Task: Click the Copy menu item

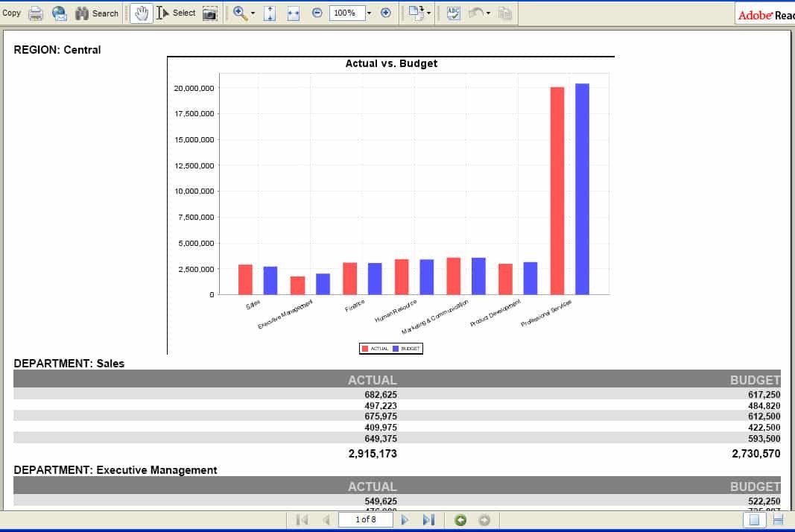Action: pos(11,13)
